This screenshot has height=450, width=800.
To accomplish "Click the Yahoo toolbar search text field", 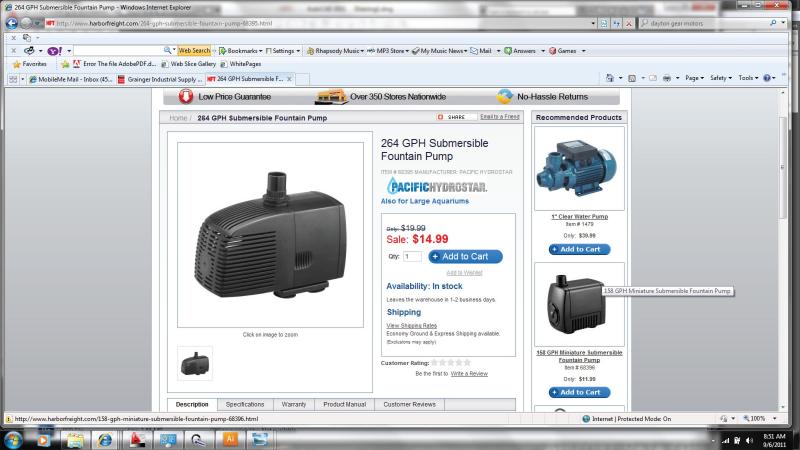I will click(x=118, y=51).
